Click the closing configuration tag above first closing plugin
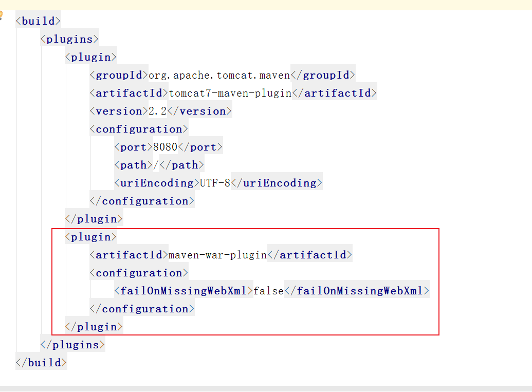The image size is (532, 392). click(142, 201)
